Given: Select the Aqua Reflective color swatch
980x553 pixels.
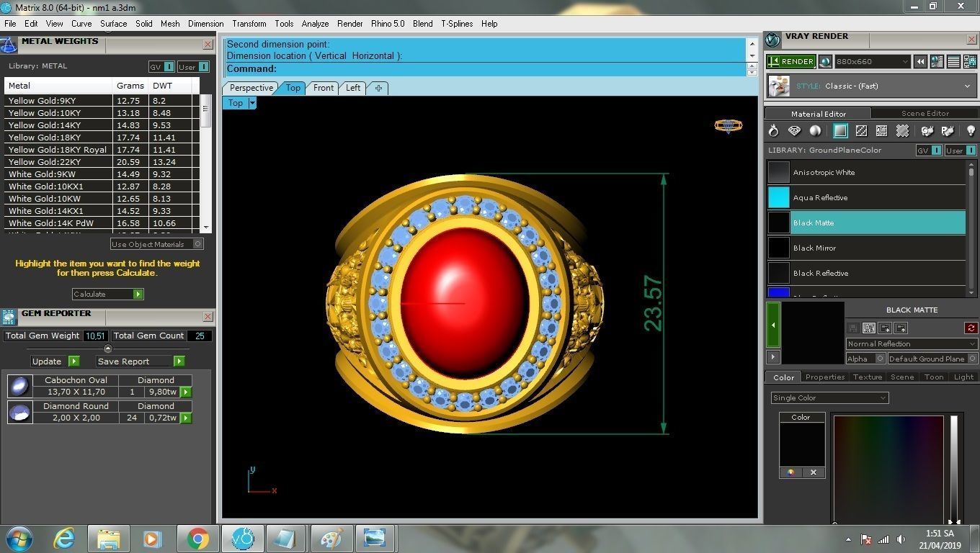Looking at the screenshot, I should click(779, 197).
